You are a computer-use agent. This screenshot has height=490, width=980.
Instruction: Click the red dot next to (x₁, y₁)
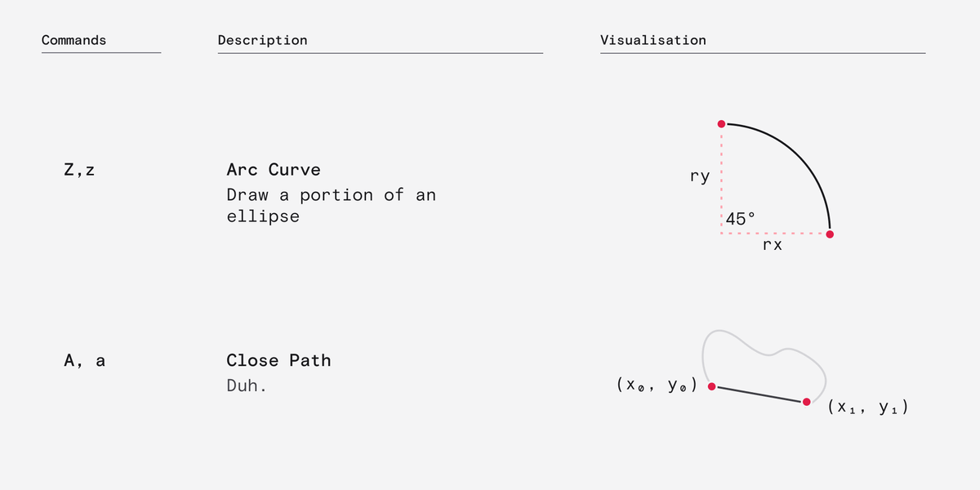(x=807, y=402)
